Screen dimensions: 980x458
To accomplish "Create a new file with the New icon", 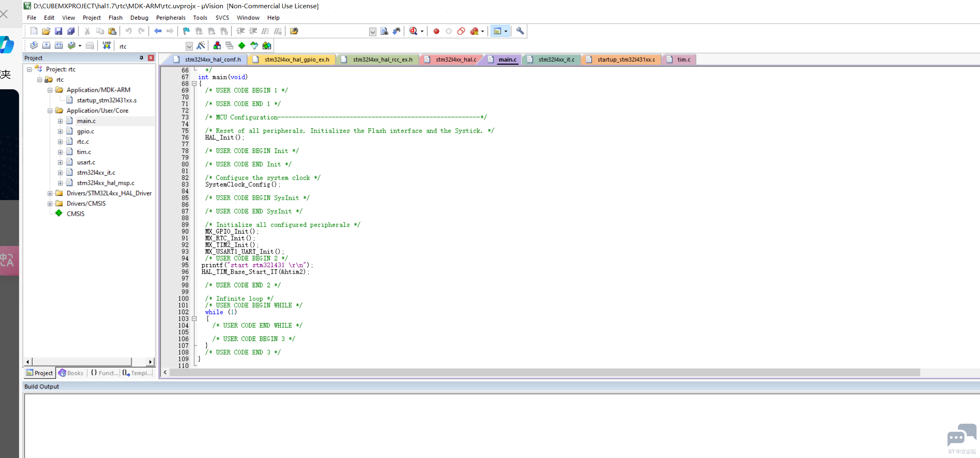I will click(x=34, y=31).
